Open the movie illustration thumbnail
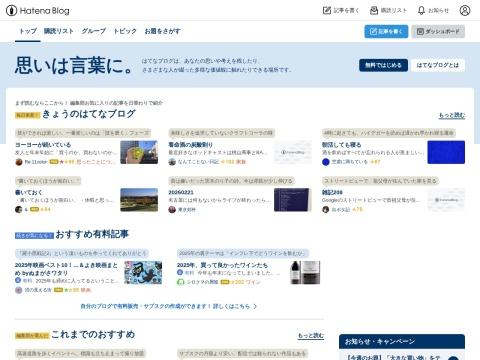Image resolution: width=480 pixels, height=360 pixels. coord(143,272)
